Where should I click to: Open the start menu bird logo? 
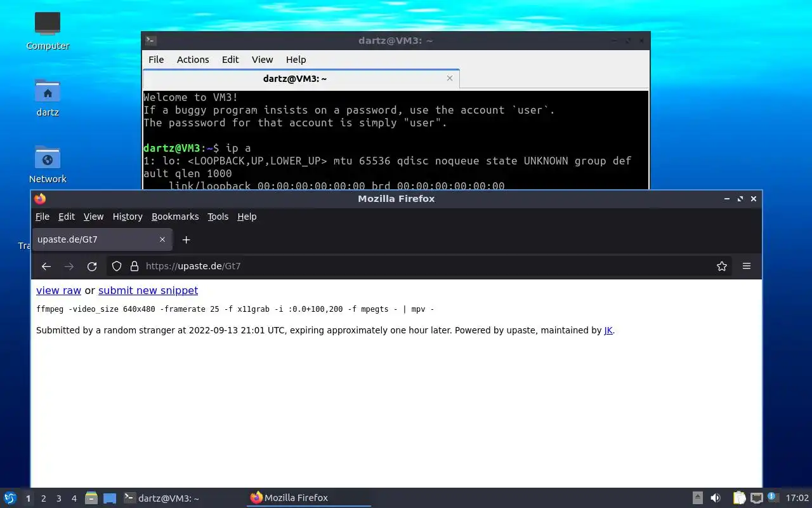click(x=10, y=498)
